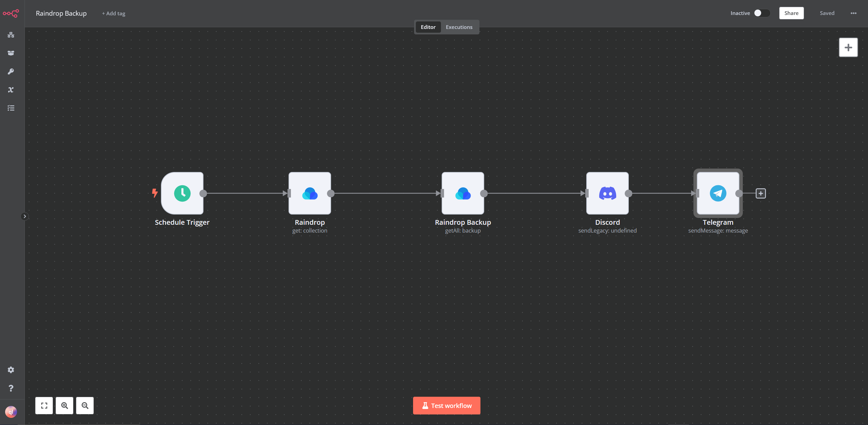This screenshot has height=425, width=868.
Task: Open the workflow options ellipsis menu
Action: [x=853, y=13]
